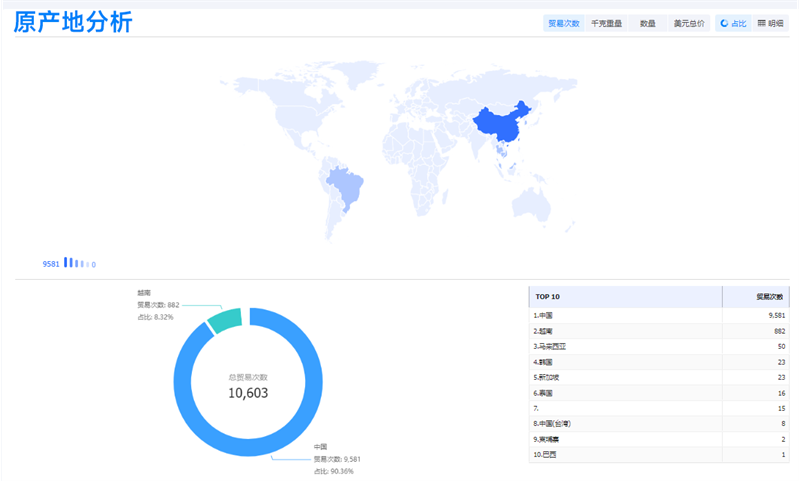Switch to the 千克重量 metric tab
The image size is (800, 481).
[x=606, y=23]
